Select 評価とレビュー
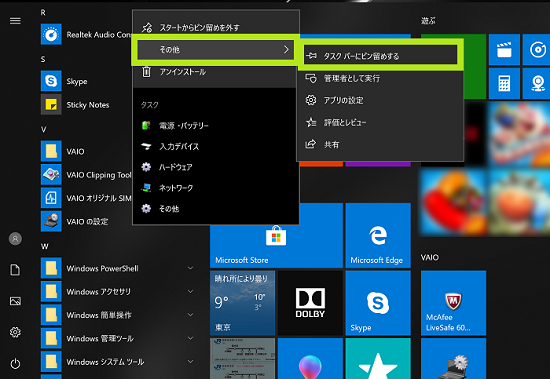The image size is (550, 379). click(381, 122)
